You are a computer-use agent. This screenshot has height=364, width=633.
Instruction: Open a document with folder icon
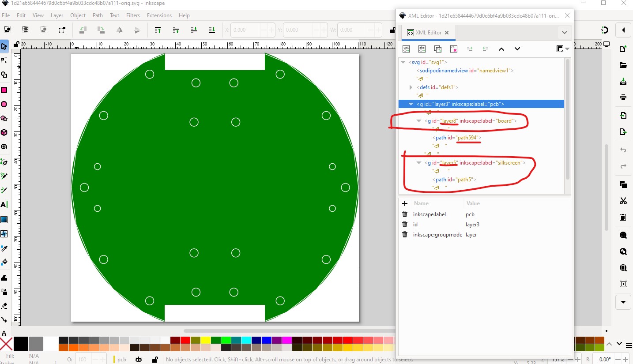[623, 65]
